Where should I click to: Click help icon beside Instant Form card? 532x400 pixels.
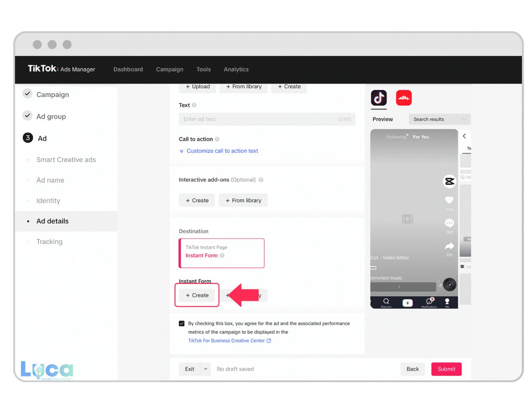(222, 256)
